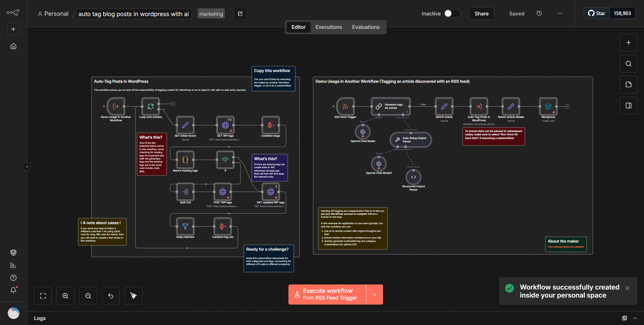
Task: Select Auto-Tag Posts in WordPress node
Action: (x=479, y=107)
